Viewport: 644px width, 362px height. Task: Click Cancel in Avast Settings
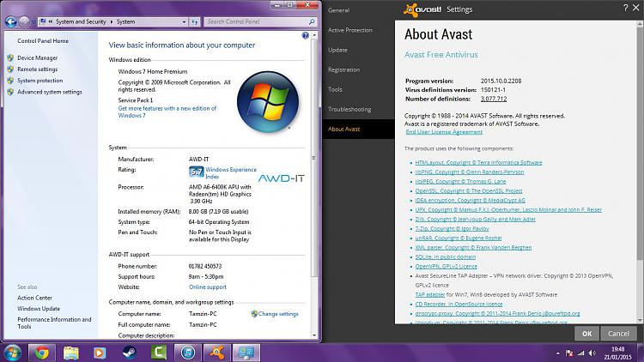[x=618, y=334]
